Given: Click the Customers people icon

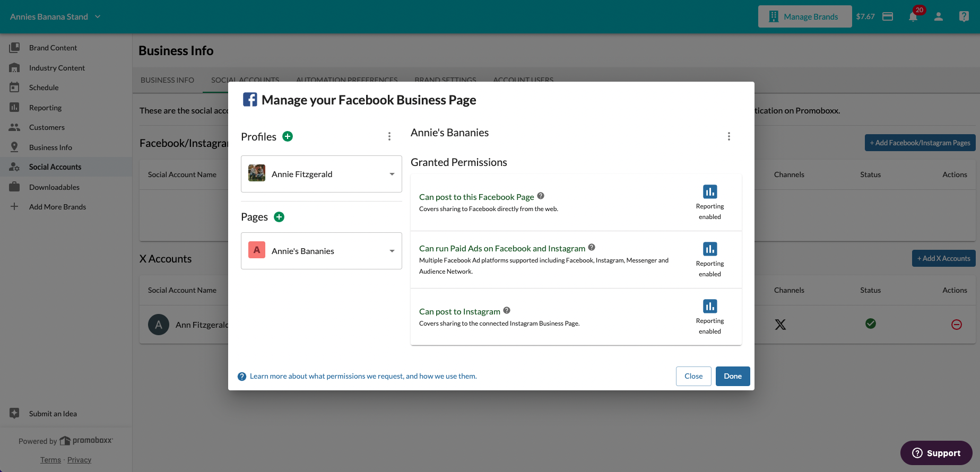Looking at the screenshot, I should click(14, 127).
